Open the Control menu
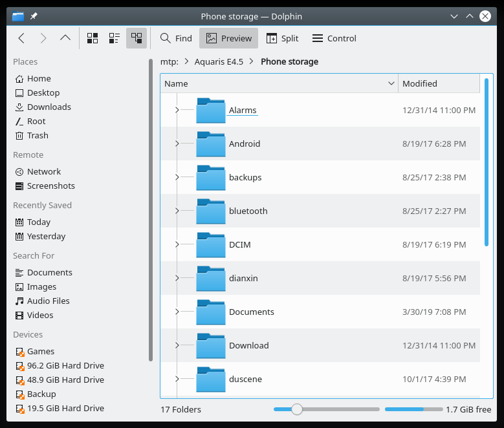 [334, 38]
